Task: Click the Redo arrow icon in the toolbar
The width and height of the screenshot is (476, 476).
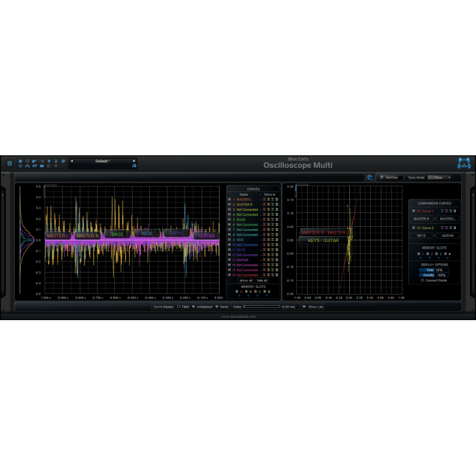Action: 41,161
